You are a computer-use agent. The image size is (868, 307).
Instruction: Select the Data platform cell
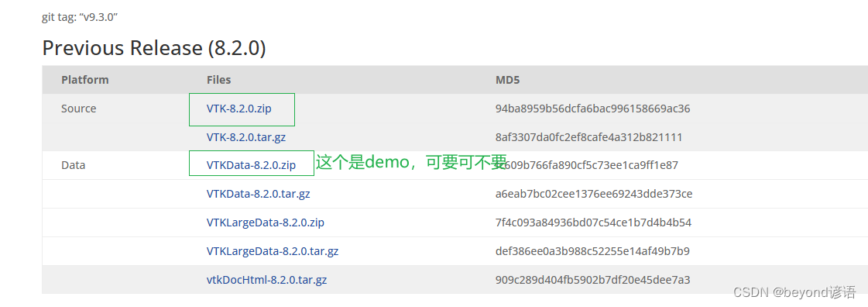point(73,165)
